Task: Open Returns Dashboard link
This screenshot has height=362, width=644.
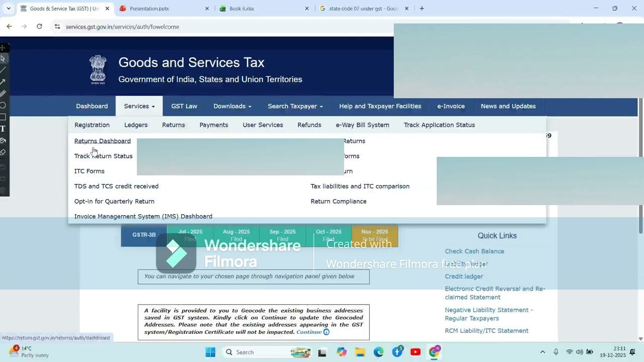Action: [103, 141]
